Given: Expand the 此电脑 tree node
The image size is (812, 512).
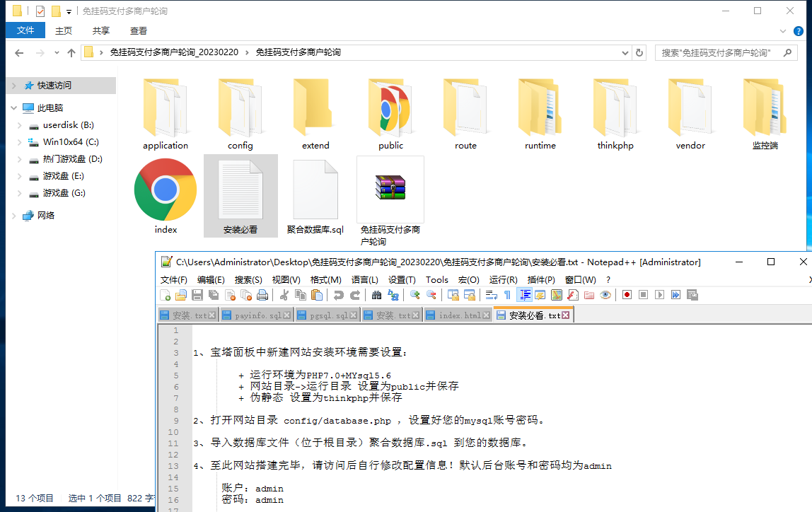Looking at the screenshot, I should point(13,108).
